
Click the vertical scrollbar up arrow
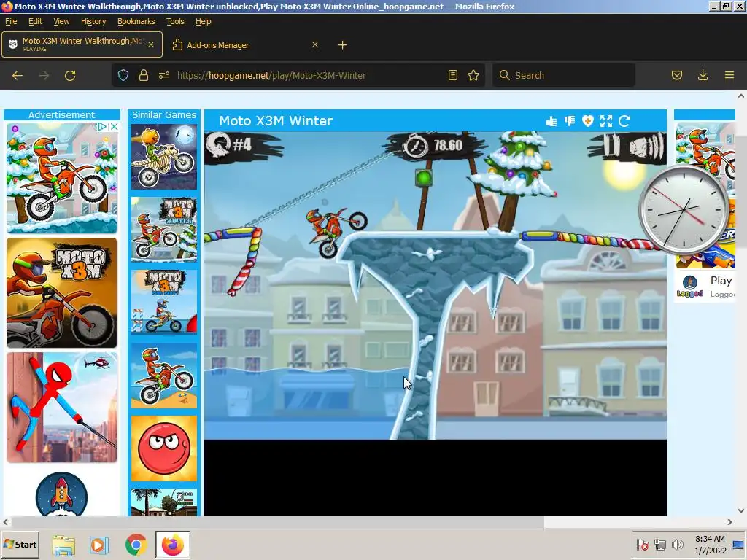741,96
